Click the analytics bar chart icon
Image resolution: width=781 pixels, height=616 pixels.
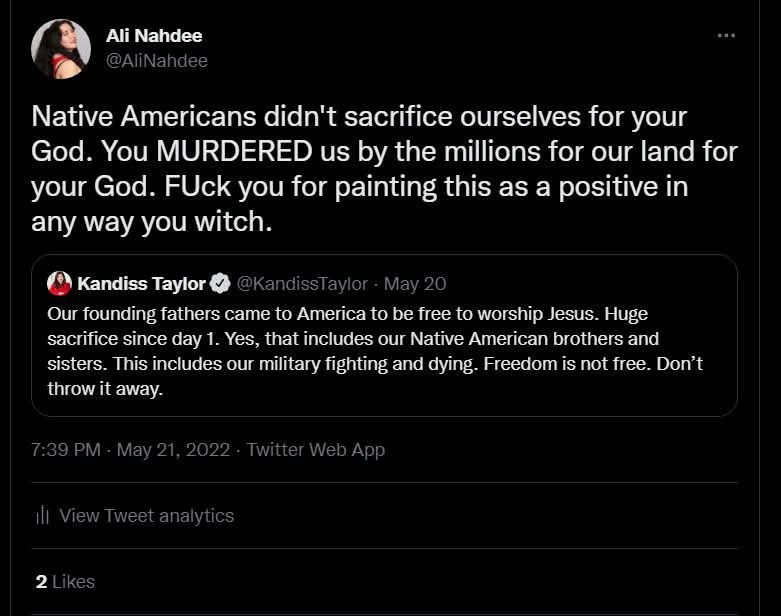point(42,515)
